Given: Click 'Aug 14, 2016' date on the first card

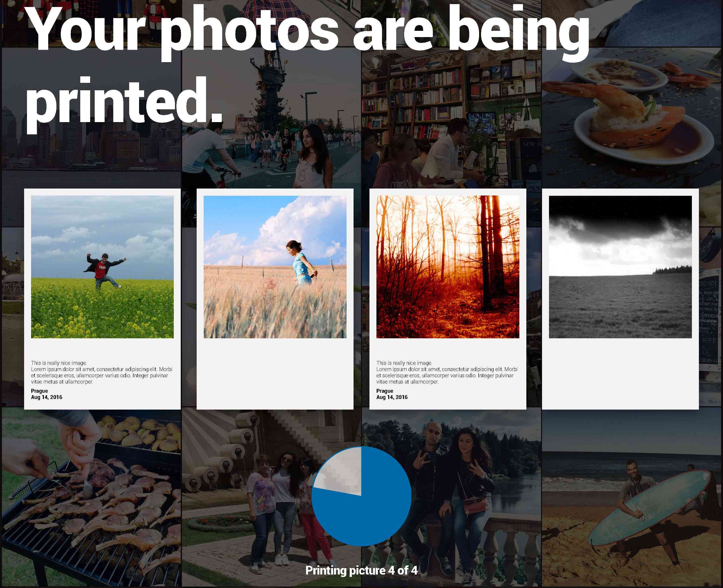Looking at the screenshot, I should click(47, 397).
